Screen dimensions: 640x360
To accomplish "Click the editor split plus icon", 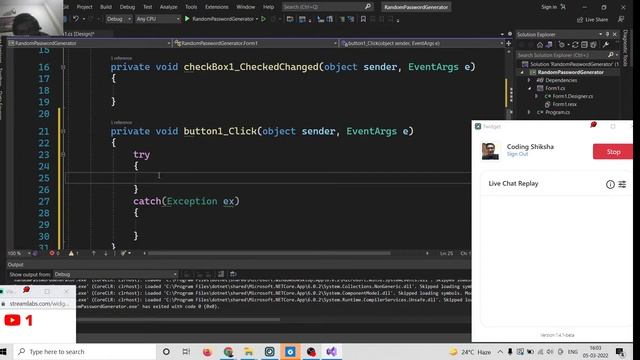I will click(x=509, y=43).
